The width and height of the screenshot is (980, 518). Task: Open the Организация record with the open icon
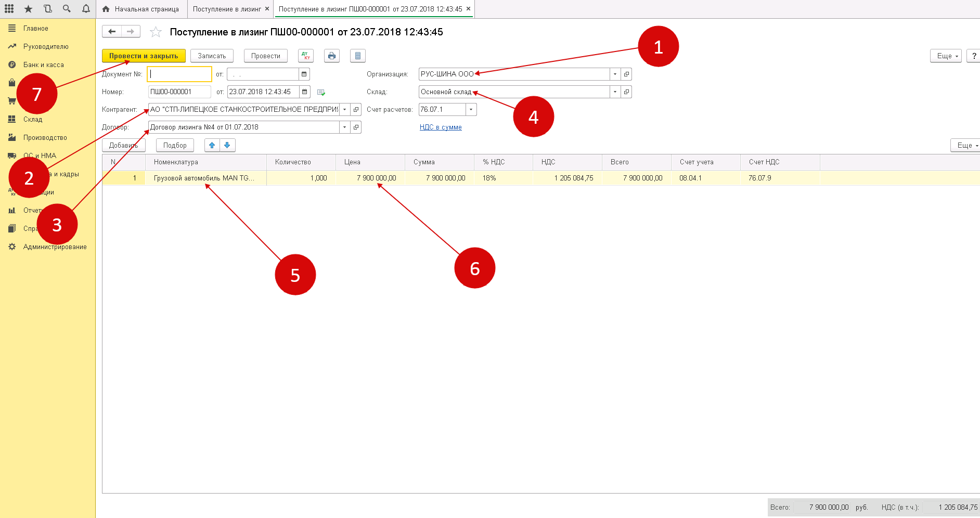point(626,74)
